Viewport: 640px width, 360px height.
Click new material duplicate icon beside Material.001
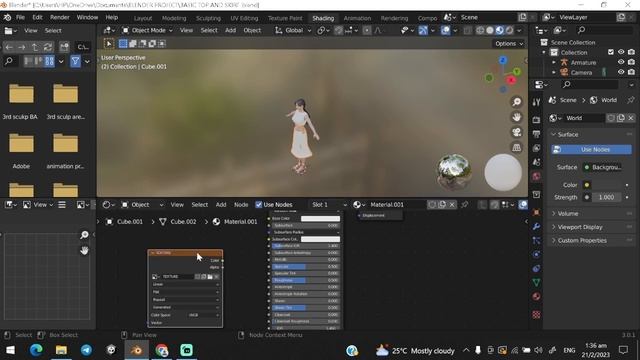click(442, 204)
